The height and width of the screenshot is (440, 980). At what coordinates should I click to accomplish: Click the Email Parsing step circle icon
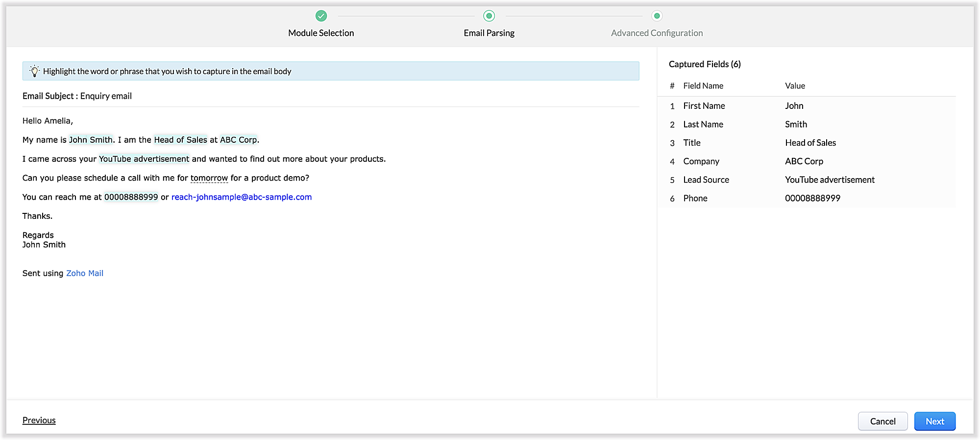click(x=489, y=16)
